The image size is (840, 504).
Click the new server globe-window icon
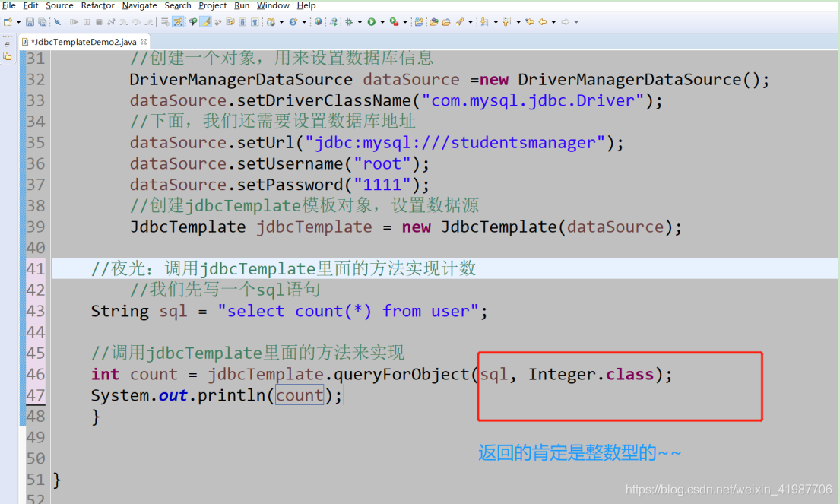(x=271, y=22)
